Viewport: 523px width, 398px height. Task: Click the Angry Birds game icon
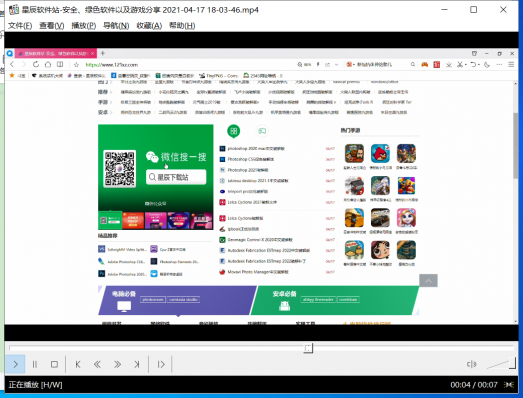pos(380,153)
